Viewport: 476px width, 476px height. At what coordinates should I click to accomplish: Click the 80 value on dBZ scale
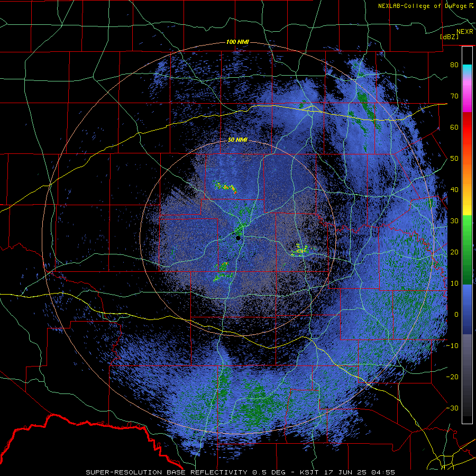click(454, 65)
